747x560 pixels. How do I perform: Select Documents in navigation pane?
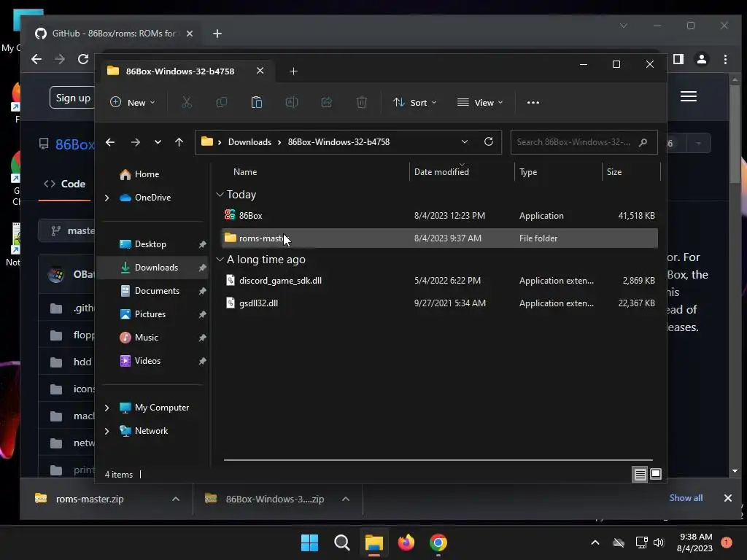pyautogui.click(x=153, y=291)
